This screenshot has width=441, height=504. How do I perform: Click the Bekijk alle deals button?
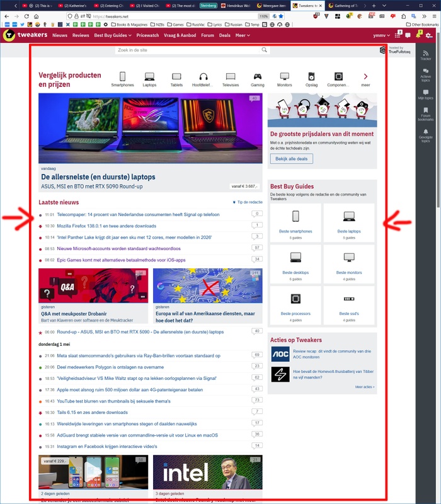tap(292, 159)
